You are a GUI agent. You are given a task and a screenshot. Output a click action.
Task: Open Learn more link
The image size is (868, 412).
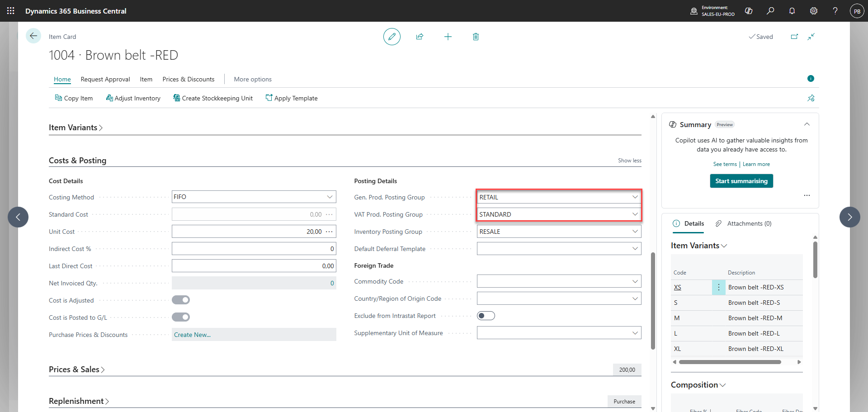click(756, 164)
